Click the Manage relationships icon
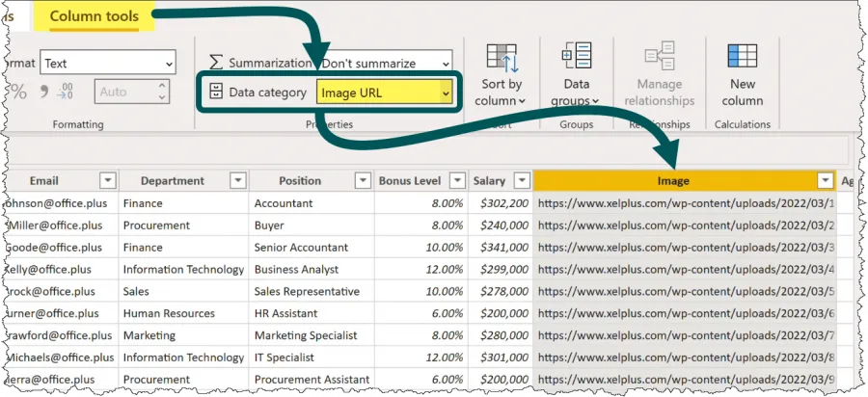The height and width of the screenshot is (397, 868). pyautogui.click(x=659, y=58)
